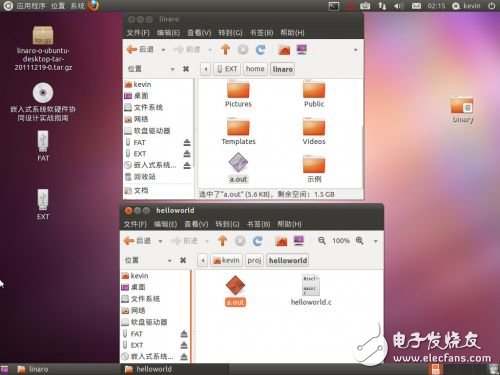Click Stop icon in linaro window toolbar
Viewport: 500px width, 375px height.
click(243, 50)
